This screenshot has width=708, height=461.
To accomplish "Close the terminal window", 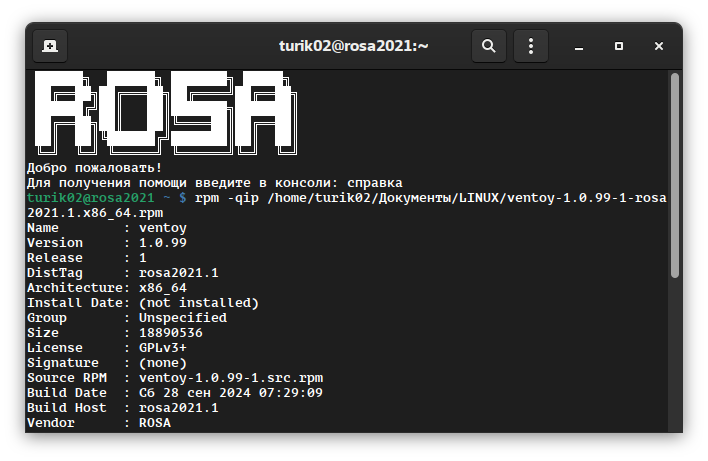I will [x=658, y=46].
